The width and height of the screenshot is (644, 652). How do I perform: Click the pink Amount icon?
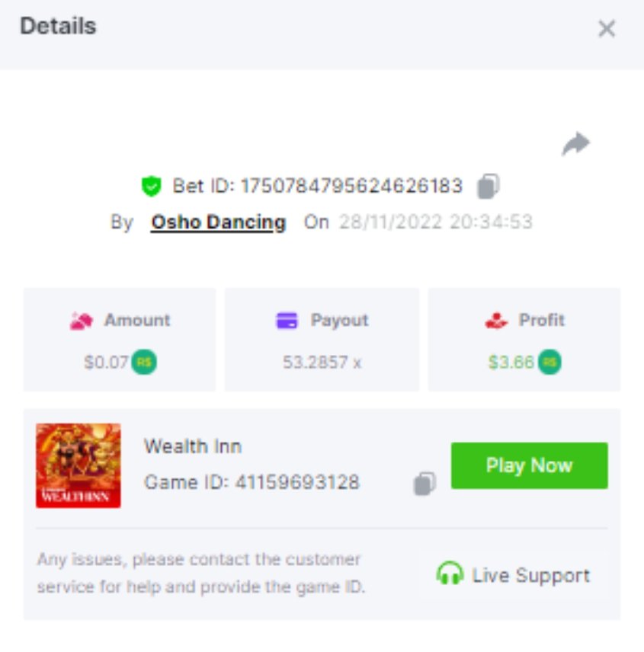[x=81, y=321]
